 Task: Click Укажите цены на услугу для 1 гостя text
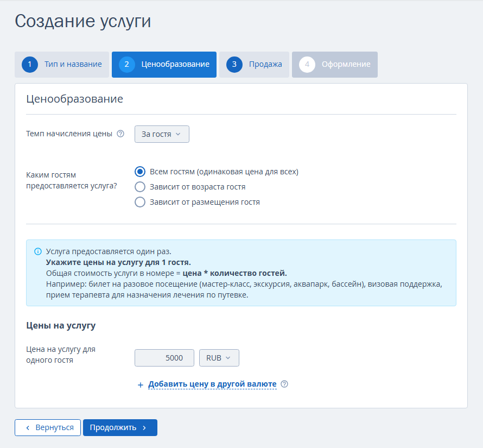(118, 262)
